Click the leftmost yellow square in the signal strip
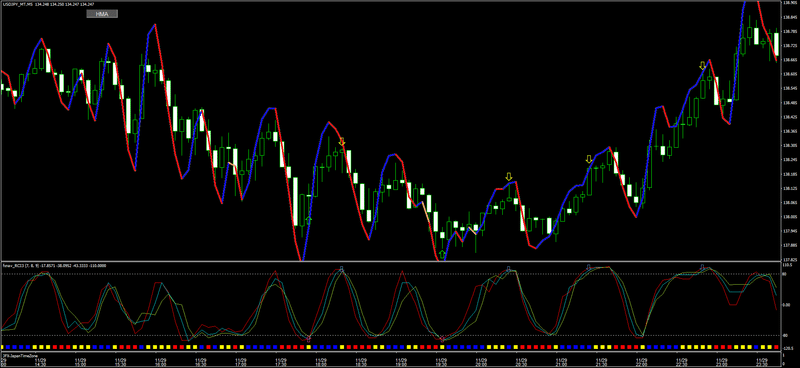The image size is (800, 368). [2, 347]
